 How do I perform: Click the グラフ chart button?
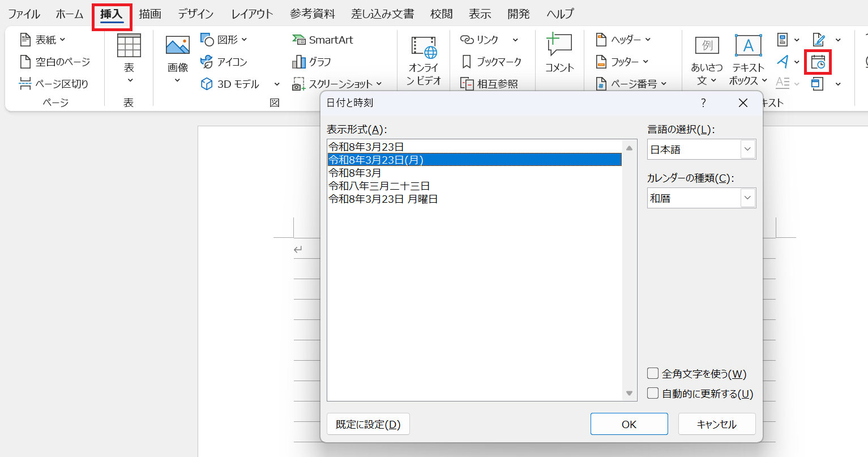pyautogui.click(x=311, y=62)
